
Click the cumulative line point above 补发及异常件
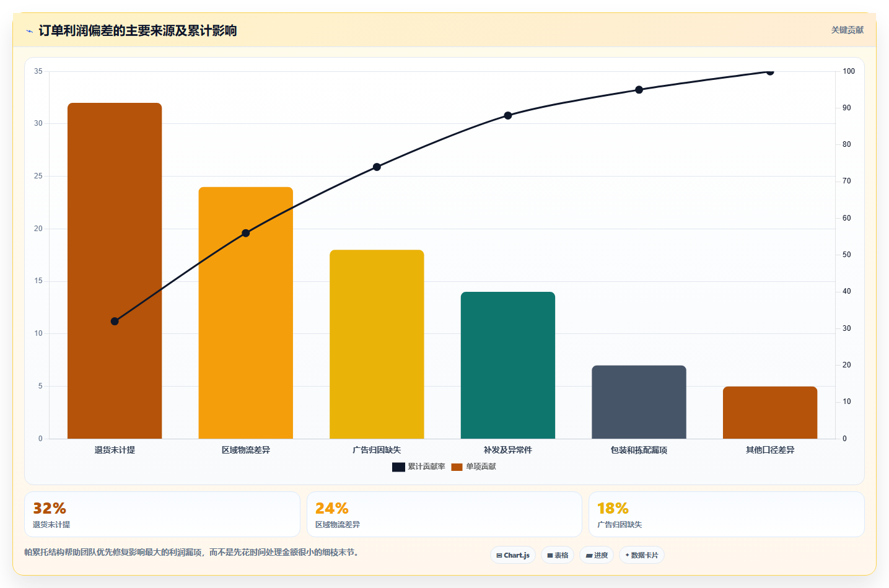508,116
